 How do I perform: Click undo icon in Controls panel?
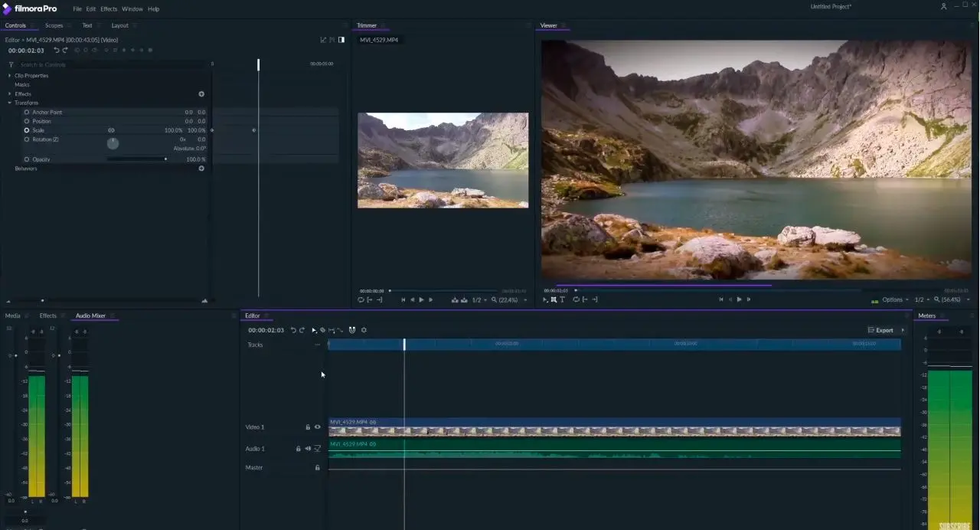(56, 51)
